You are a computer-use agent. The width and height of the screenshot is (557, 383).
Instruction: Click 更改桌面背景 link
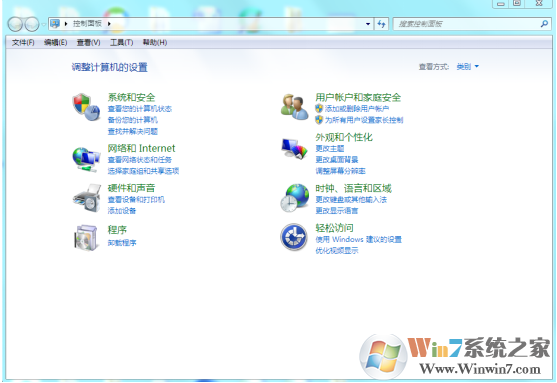(337, 160)
